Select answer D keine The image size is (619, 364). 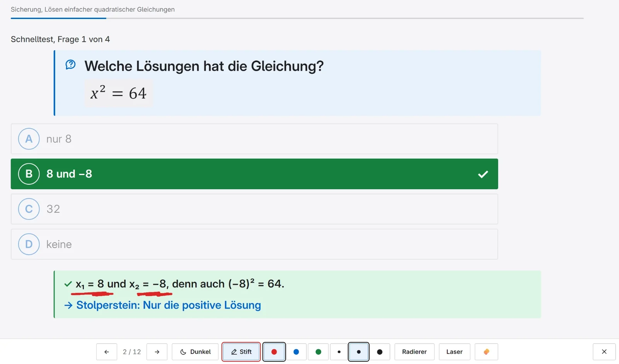[254, 244]
